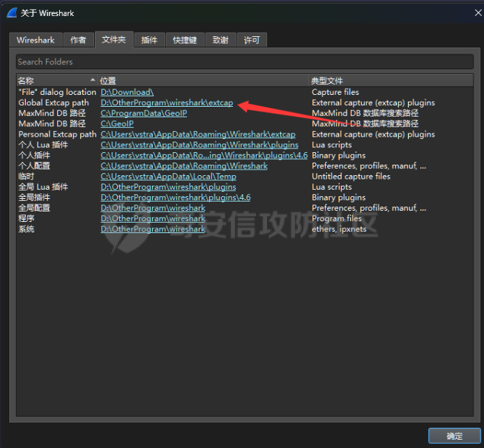Select the 个人插件 row name
484x448 pixels.
tap(34, 156)
